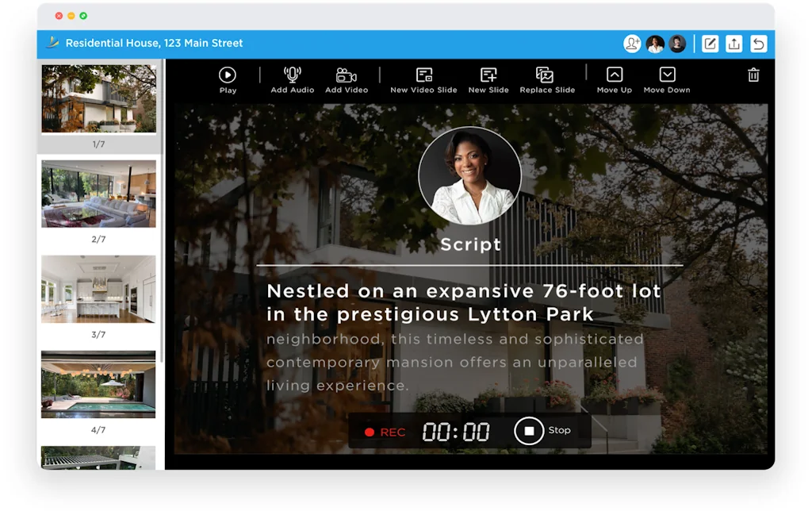812x515 pixels.
Task: Click the presenter's circular avatar above the script
Action: coord(470,175)
